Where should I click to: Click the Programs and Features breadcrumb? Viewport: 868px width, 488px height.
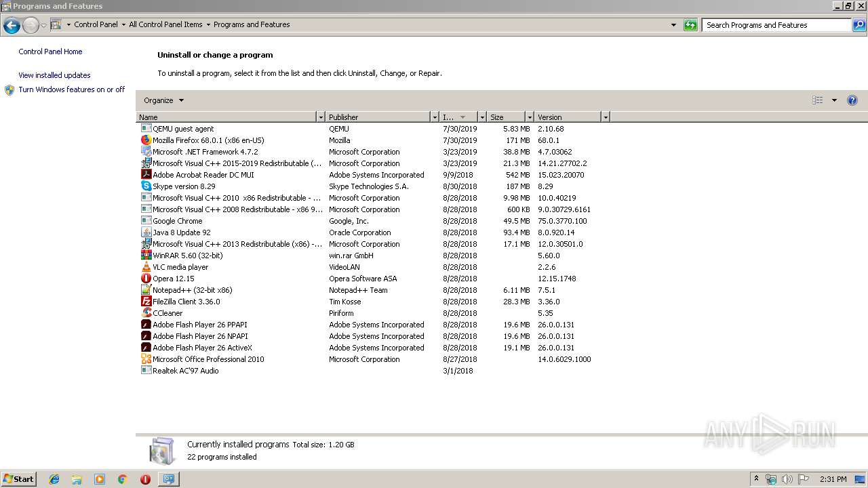[252, 24]
